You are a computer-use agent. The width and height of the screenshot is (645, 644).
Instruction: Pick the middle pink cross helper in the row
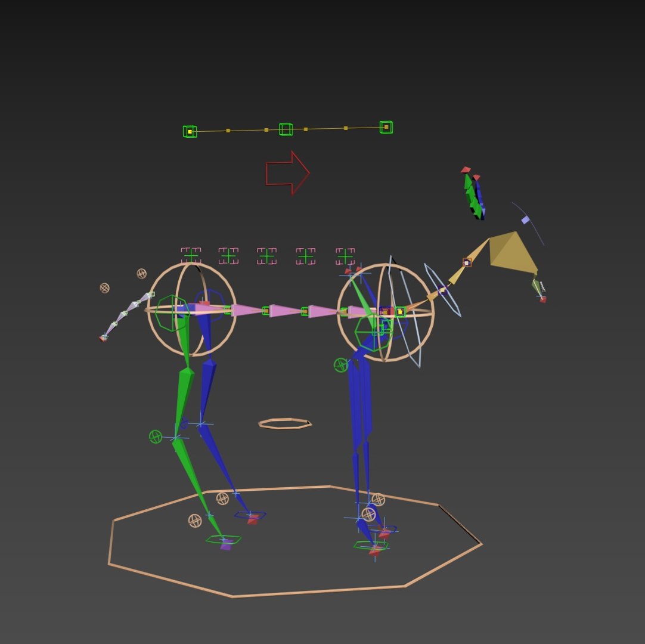point(266,256)
